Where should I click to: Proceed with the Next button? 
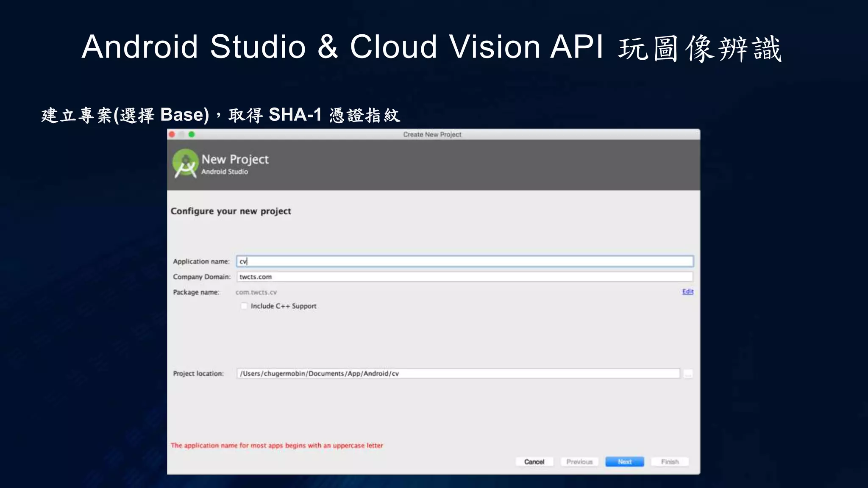(625, 462)
